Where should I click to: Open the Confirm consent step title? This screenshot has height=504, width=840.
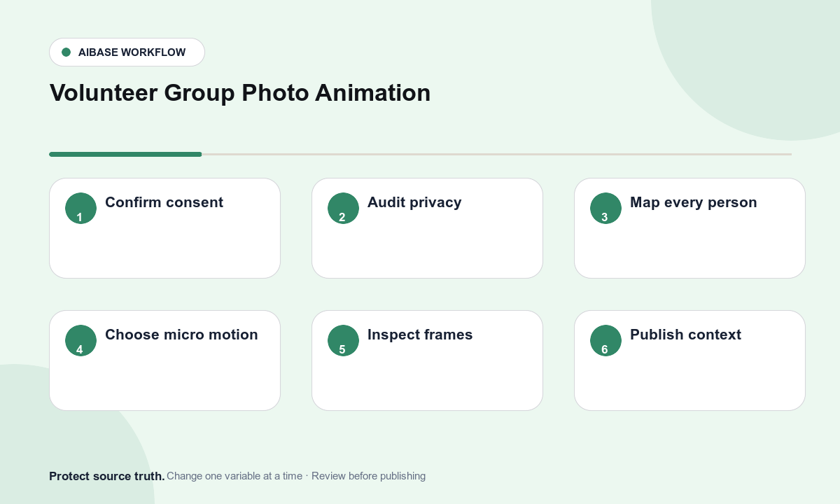tap(164, 202)
